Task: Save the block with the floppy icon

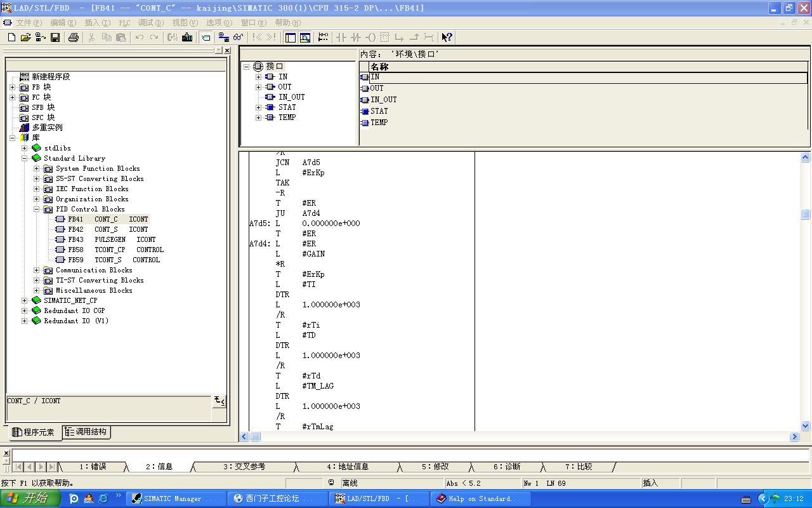Action: (55, 37)
